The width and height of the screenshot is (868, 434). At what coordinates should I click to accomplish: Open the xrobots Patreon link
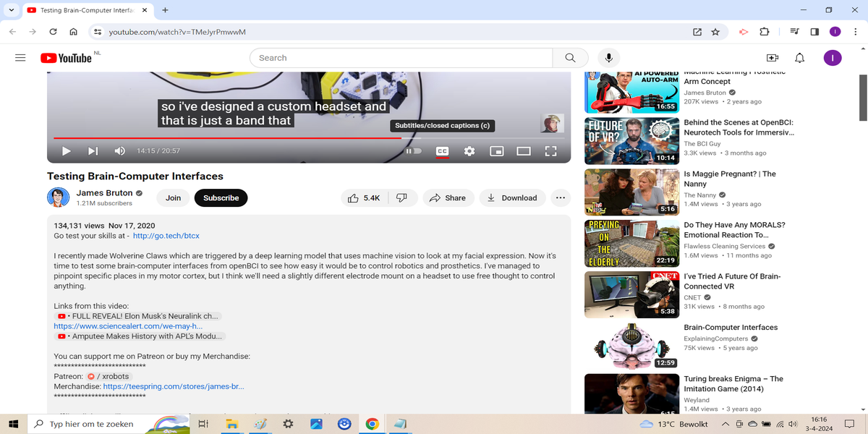coord(109,376)
